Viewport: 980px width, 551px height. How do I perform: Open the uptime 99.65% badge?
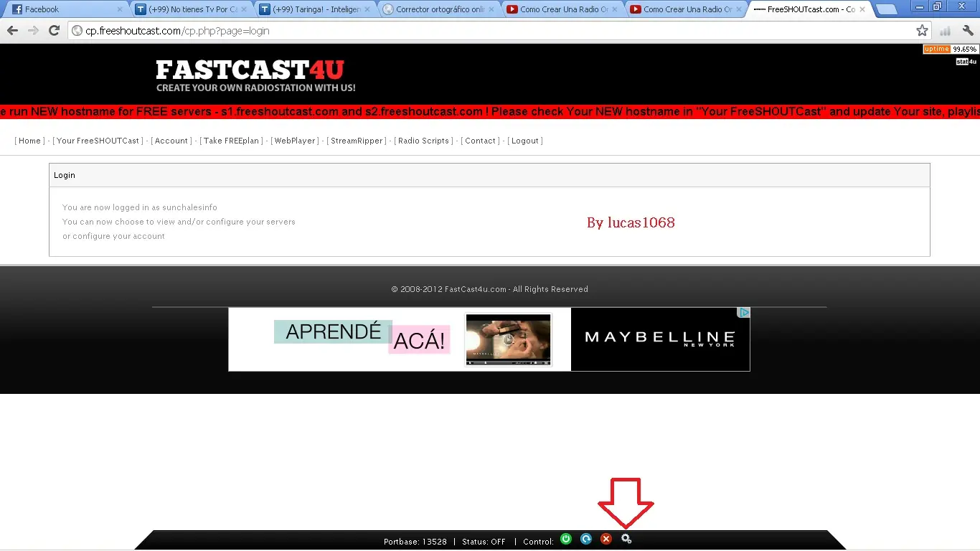pos(950,50)
